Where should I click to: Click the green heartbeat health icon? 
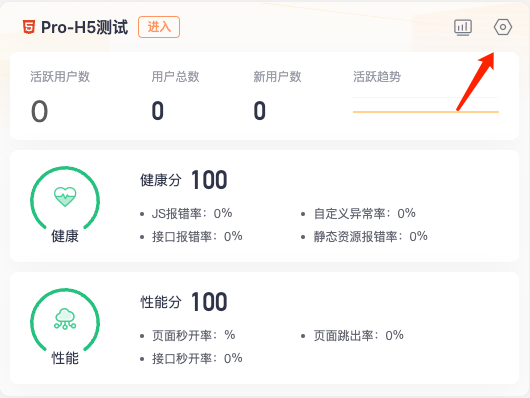click(65, 197)
